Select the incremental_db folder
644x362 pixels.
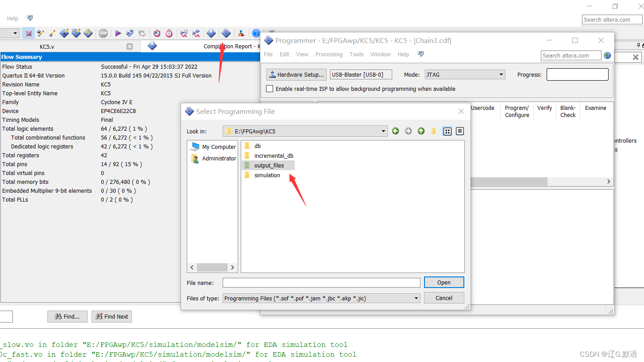pyautogui.click(x=269, y=156)
